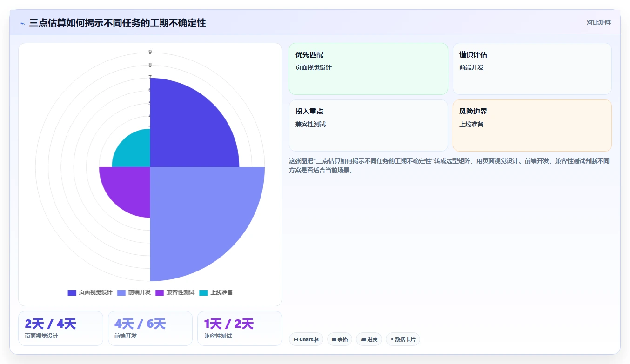The height and width of the screenshot is (364, 630).
Task: Toggle 兼容性测试 legend swatch
Action: [x=160, y=292]
